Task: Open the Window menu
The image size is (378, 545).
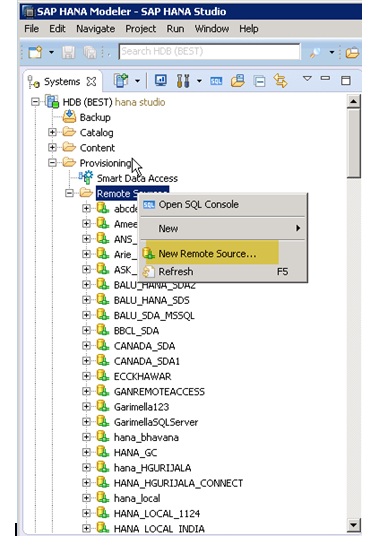Action: point(212,29)
